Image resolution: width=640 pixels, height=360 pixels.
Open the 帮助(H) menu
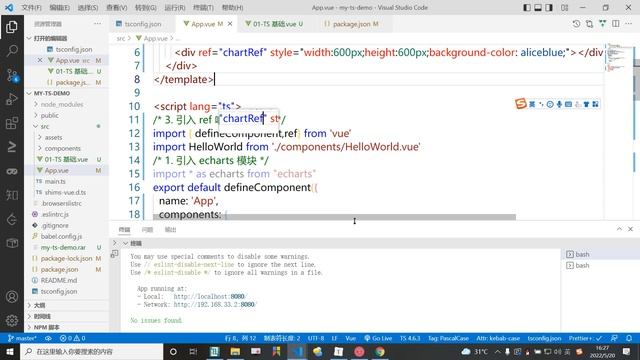coord(233,7)
